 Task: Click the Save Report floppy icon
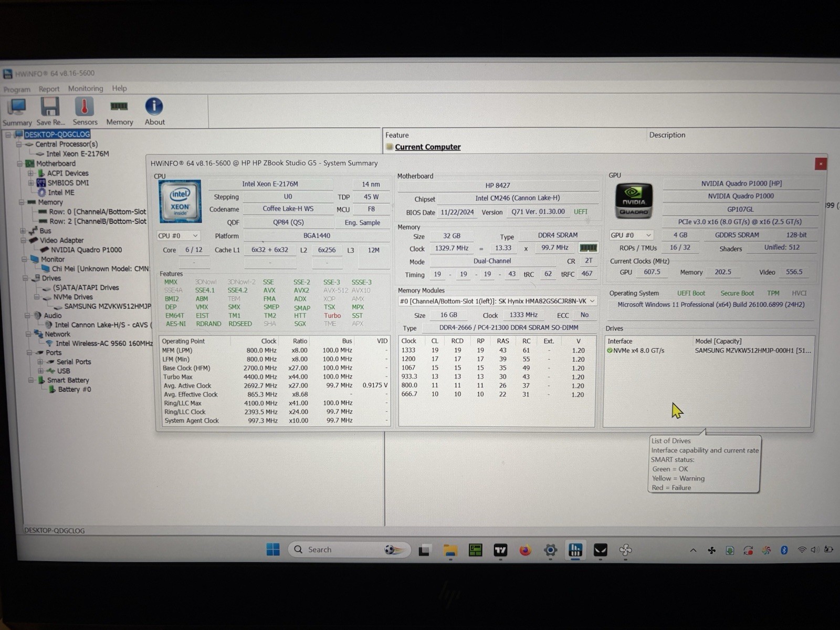[x=50, y=112]
